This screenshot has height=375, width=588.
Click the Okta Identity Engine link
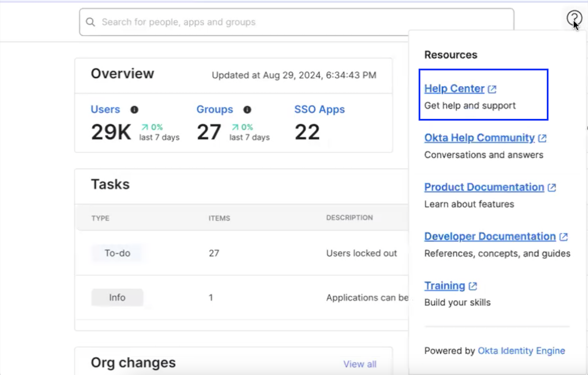pos(521,351)
